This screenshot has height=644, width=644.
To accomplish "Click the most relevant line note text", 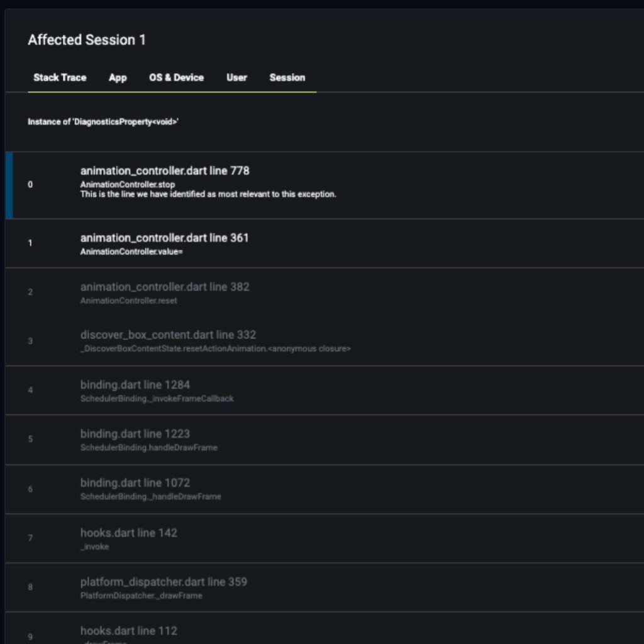I will point(209,194).
